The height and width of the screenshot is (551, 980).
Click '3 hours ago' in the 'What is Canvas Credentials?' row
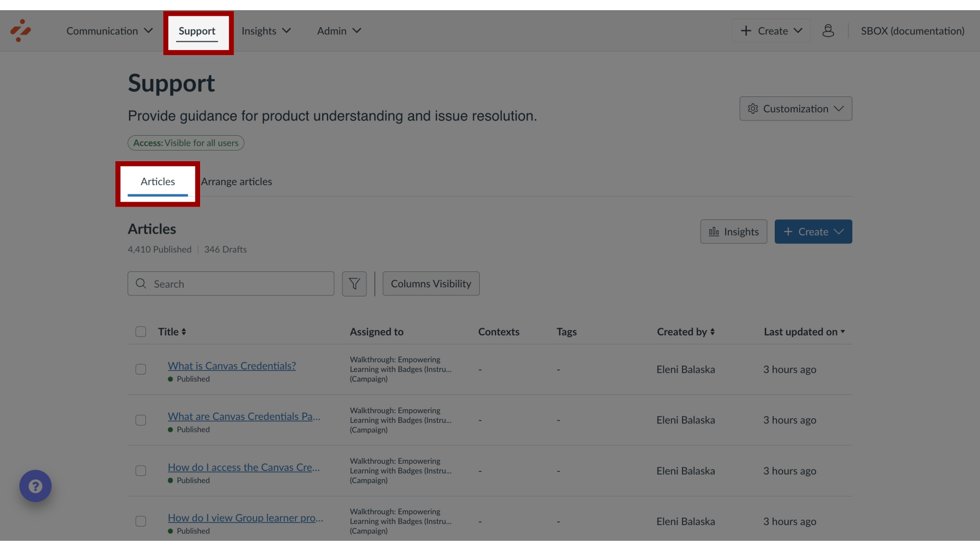point(790,369)
